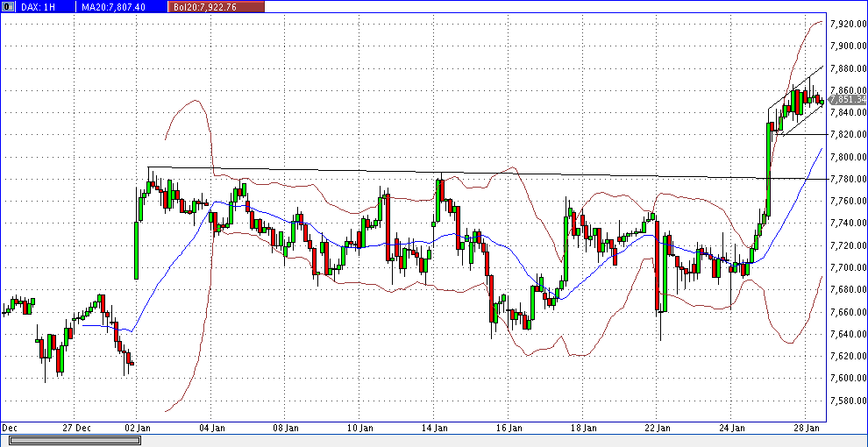Viewport: 868px width, 447px height.
Task: Click the 10 Jan date axis label
Action: [x=359, y=428]
